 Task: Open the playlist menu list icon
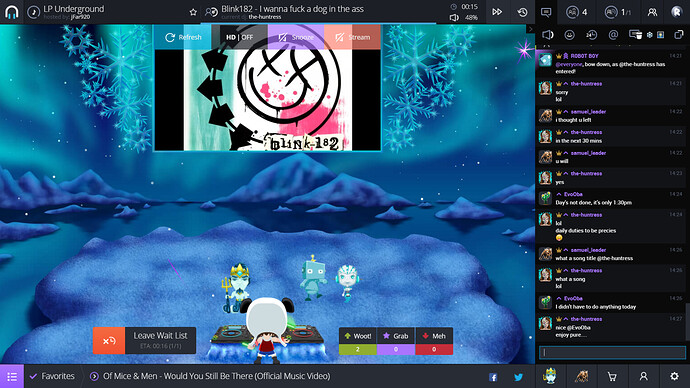coord(12,376)
